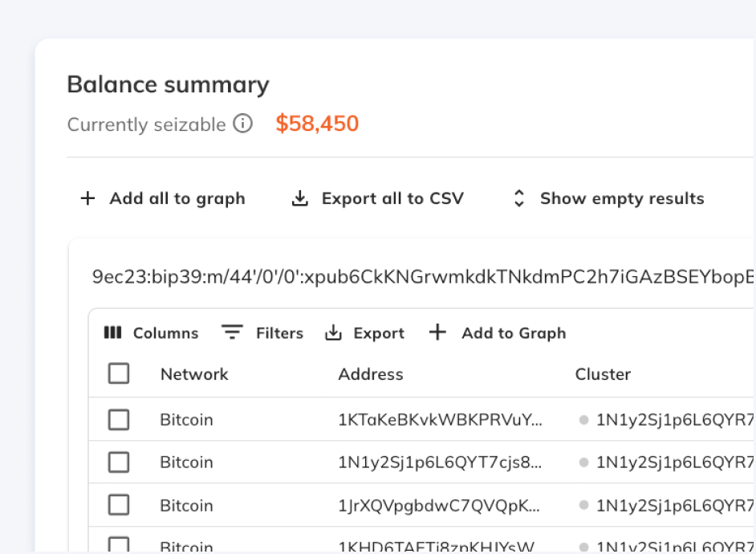
Task: Sort by the Address column header
Action: tap(371, 374)
